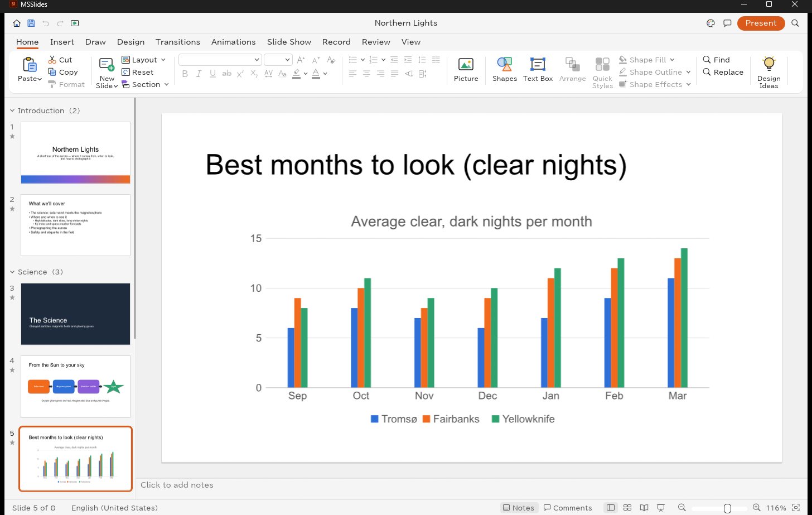Open Design Ideas lightbulb
The image size is (812, 515).
(769, 73)
